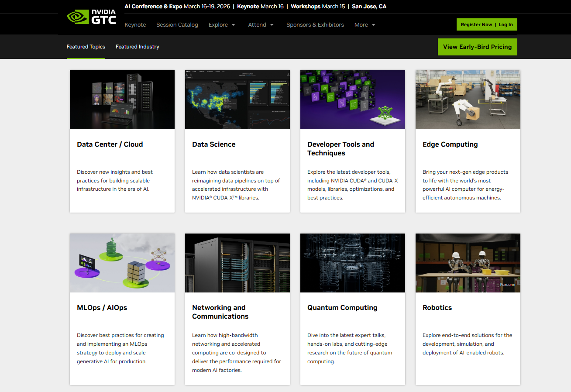Open the Robotics humanoid robots image
571x392 pixels.
[x=468, y=263]
